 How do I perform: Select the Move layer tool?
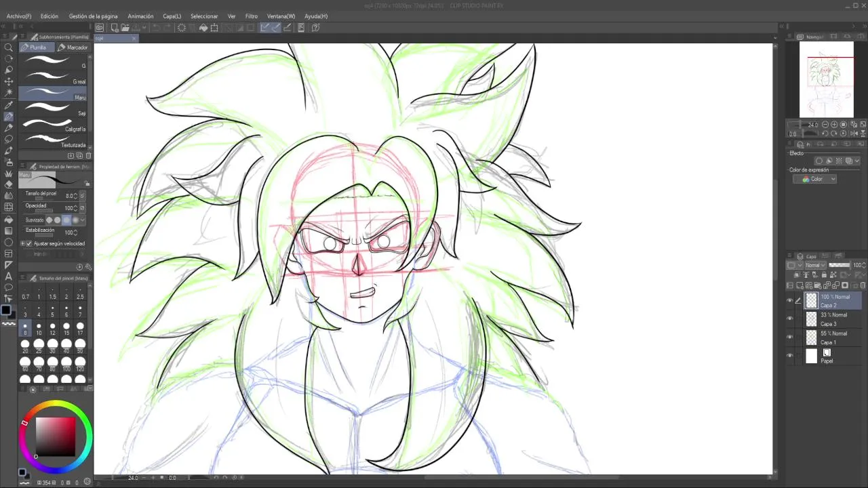pyautogui.click(x=9, y=81)
